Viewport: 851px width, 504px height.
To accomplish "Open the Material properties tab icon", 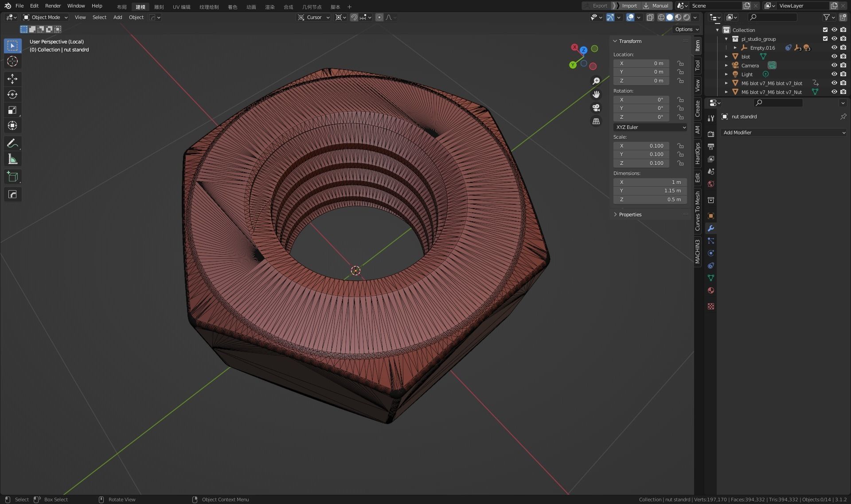I will point(711,291).
